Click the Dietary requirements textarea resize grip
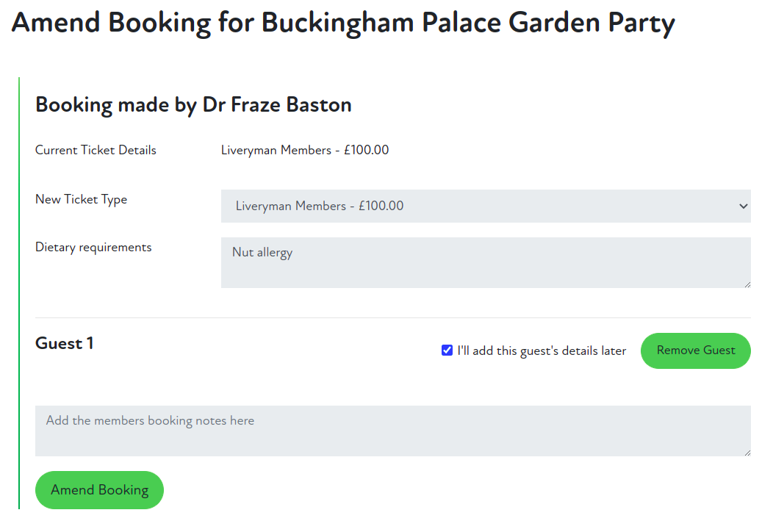This screenshot has height=532, width=773. point(747,284)
